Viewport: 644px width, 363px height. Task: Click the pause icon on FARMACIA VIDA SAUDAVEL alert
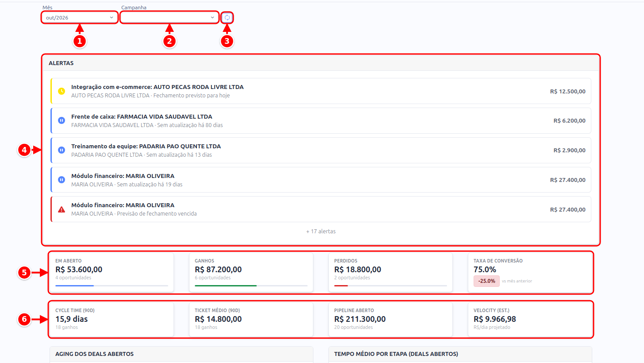pos(62,120)
